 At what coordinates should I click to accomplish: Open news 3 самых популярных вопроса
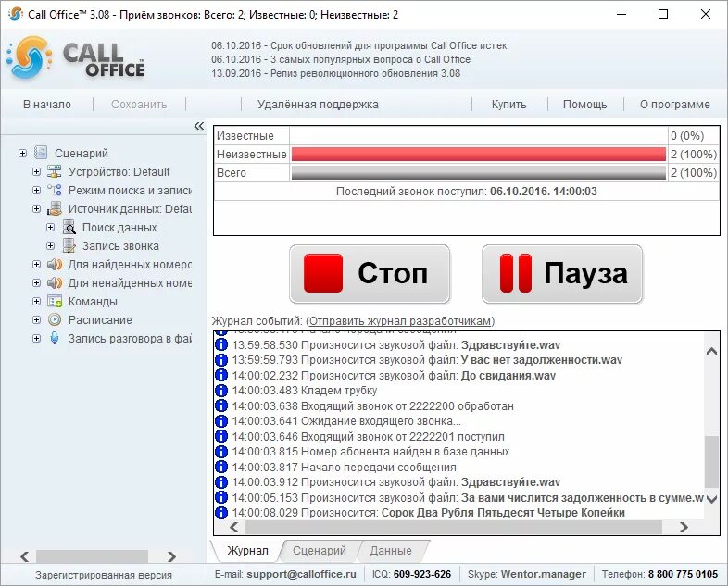[341, 59]
